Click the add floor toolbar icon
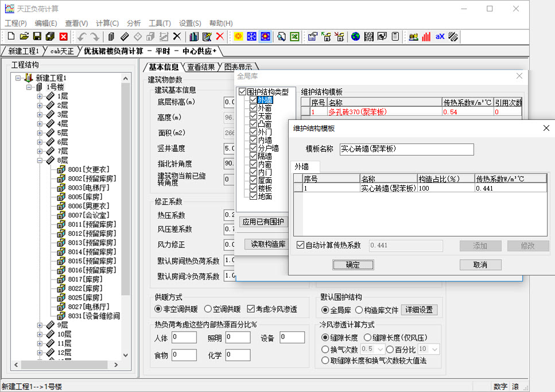This screenshot has width=555, height=392. point(125,37)
